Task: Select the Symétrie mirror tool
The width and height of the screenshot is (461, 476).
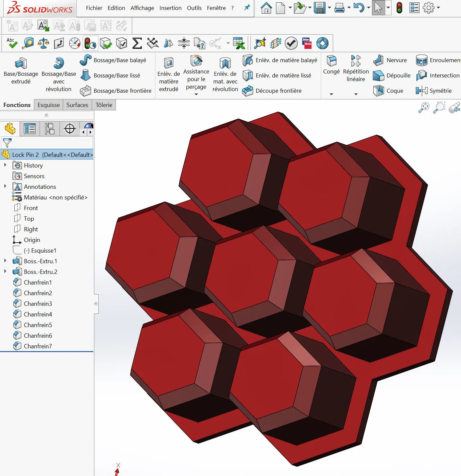Action: [x=434, y=91]
